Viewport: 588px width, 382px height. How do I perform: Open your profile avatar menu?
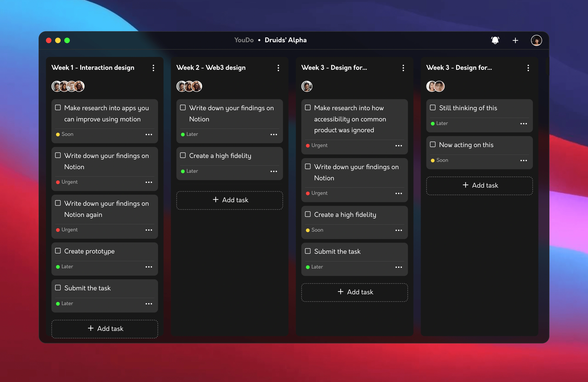[x=536, y=40]
